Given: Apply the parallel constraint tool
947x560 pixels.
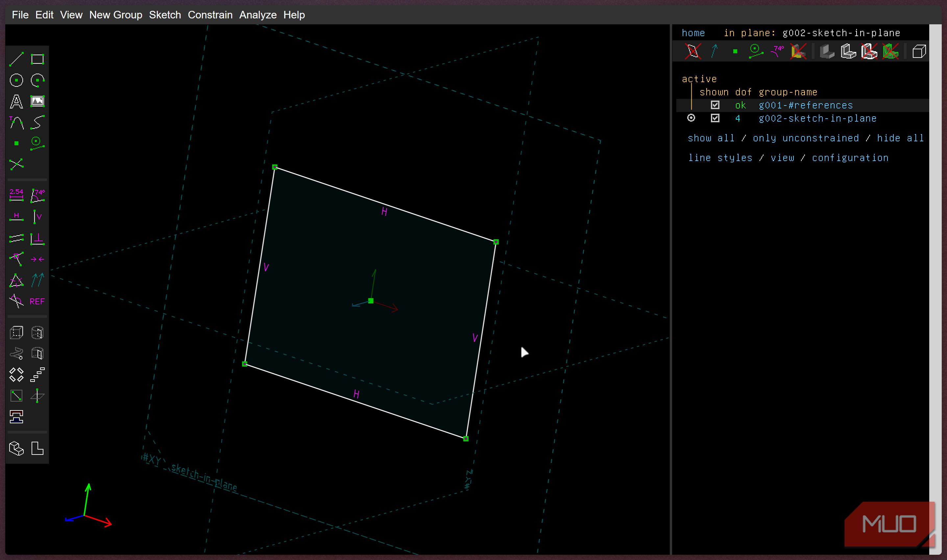Looking at the screenshot, I should click(16, 238).
